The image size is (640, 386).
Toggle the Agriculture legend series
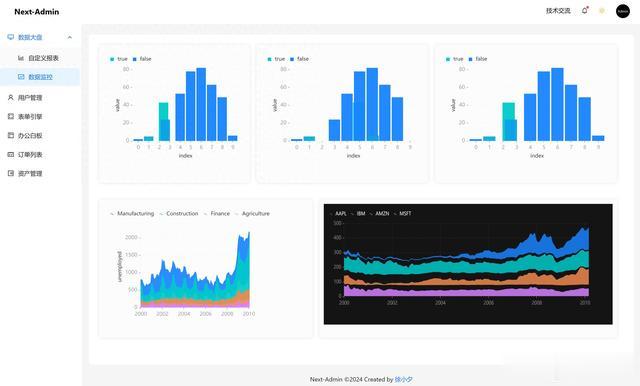click(x=253, y=213)
